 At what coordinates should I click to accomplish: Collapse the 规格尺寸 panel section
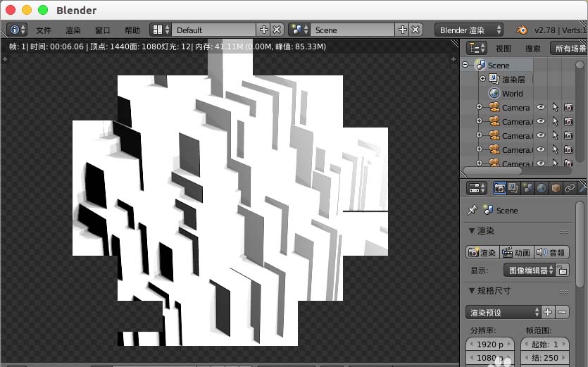point(471,291)
